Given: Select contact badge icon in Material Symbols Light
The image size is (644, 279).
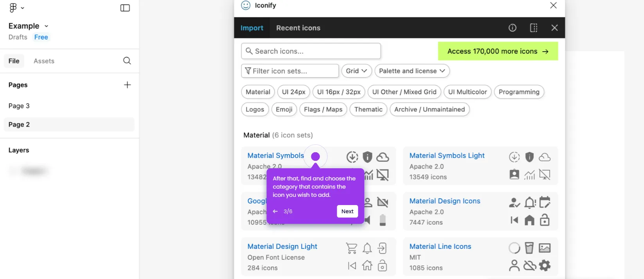Looking at the screenshot, I should click(x=515, y=175).
